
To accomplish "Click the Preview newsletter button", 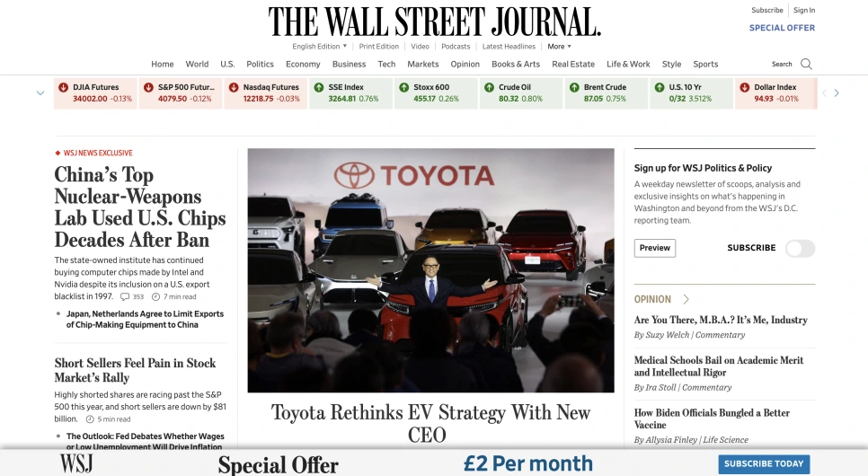I will pos(655,248).
